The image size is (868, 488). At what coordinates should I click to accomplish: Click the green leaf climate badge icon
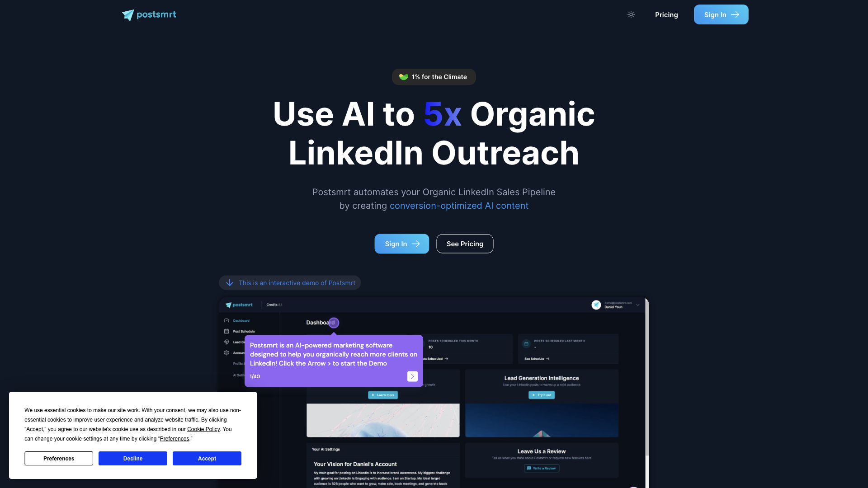404,76
